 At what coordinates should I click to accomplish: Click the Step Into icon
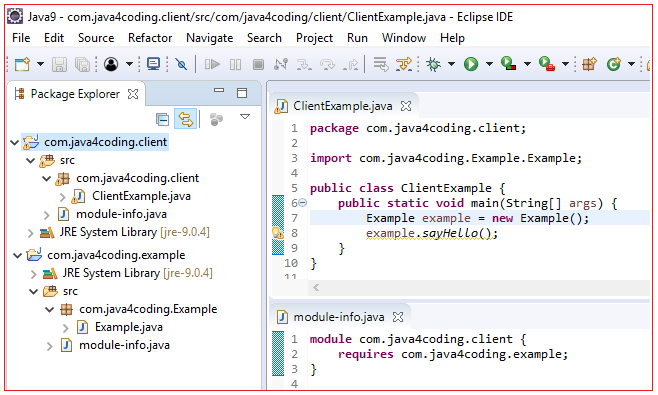coord(304,64)
